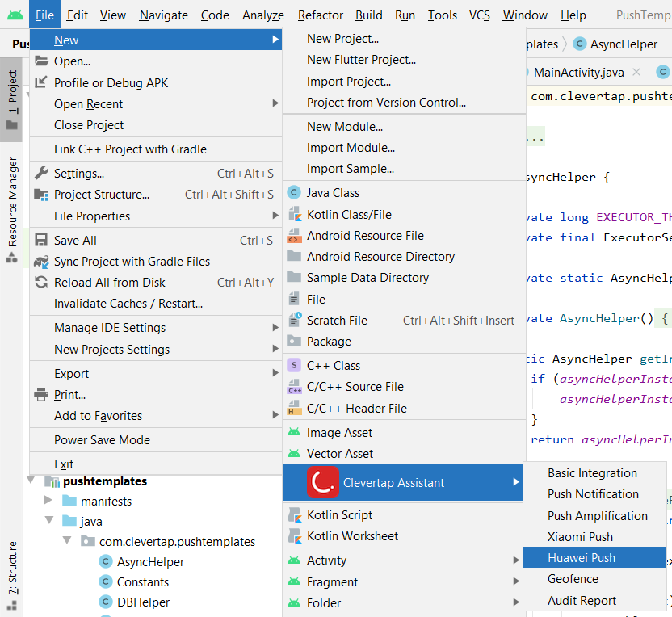Image resolution: width=672 pixels, height=617 pixels.
Task: Open the VCS menu
Action: (x=480, y=15)
